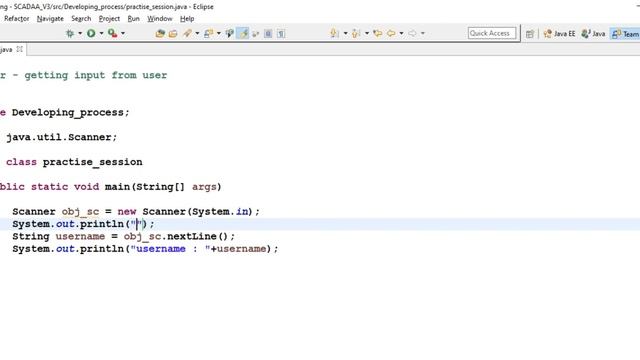Open the Back history dropdown arrow
The width and height of the screenshot is (640, 360).
[x=401, y=33]
